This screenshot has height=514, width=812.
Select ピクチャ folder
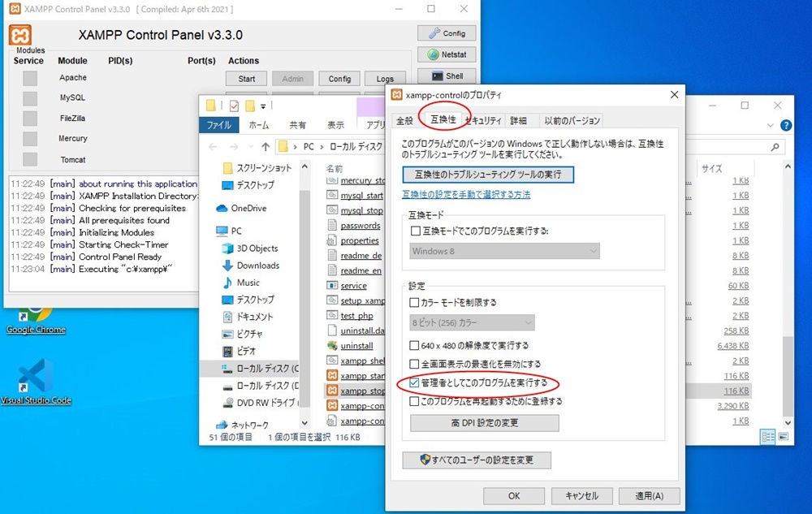tap(242, 334)
